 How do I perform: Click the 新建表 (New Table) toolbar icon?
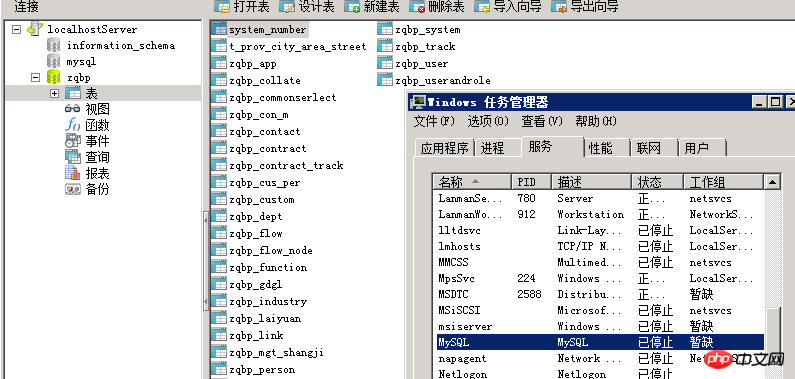click(352, 7)
